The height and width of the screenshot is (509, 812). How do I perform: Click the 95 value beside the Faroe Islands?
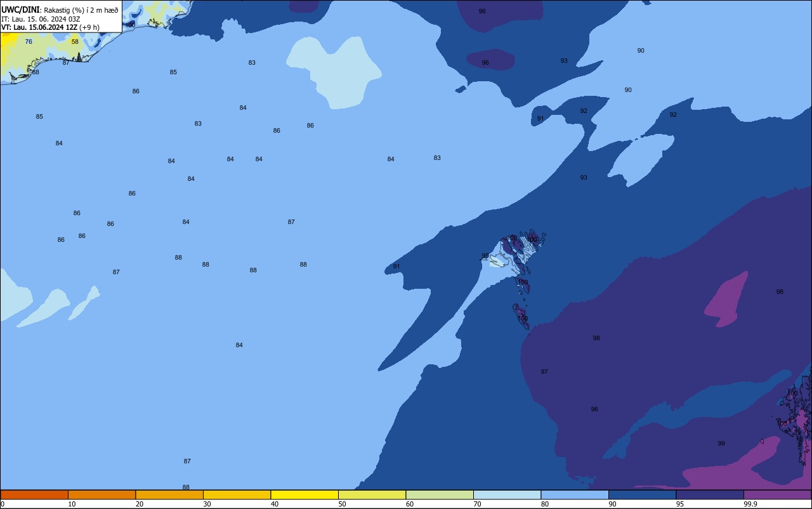tap(485, 256)
